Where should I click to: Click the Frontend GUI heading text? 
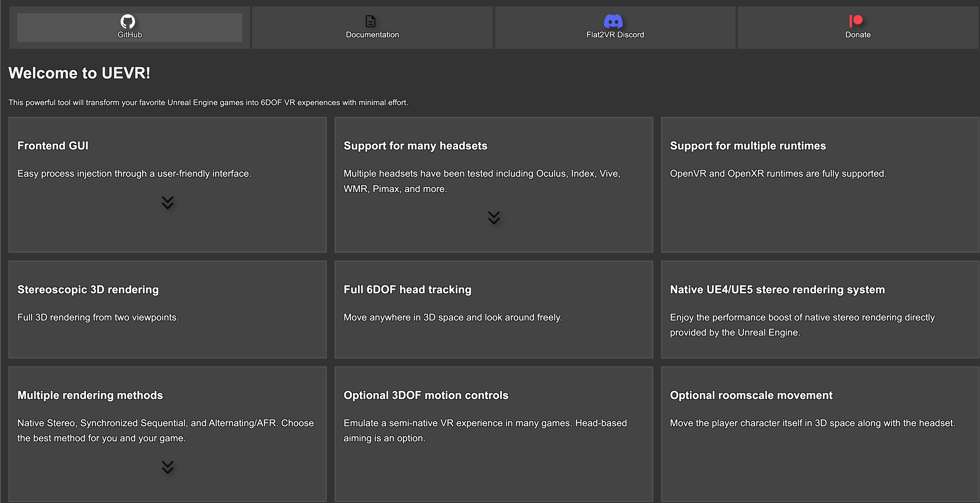(53, 146)
